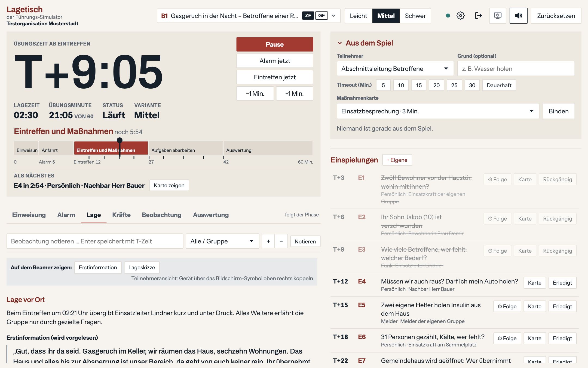Click the struck-through Folge button for E1

(x=497, y=179)
